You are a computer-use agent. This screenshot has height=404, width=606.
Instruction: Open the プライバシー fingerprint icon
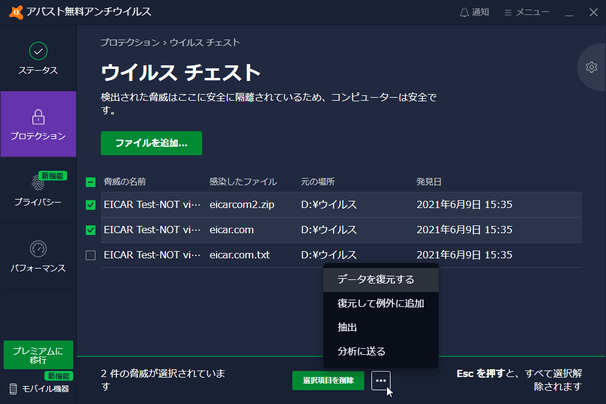coord(38,183)
